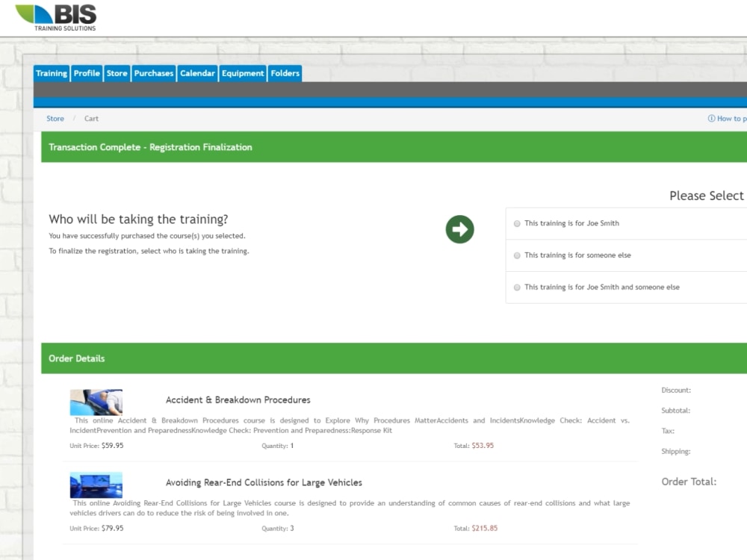Click Quantity 3 value
747x560 pixels.
point(292,529)
